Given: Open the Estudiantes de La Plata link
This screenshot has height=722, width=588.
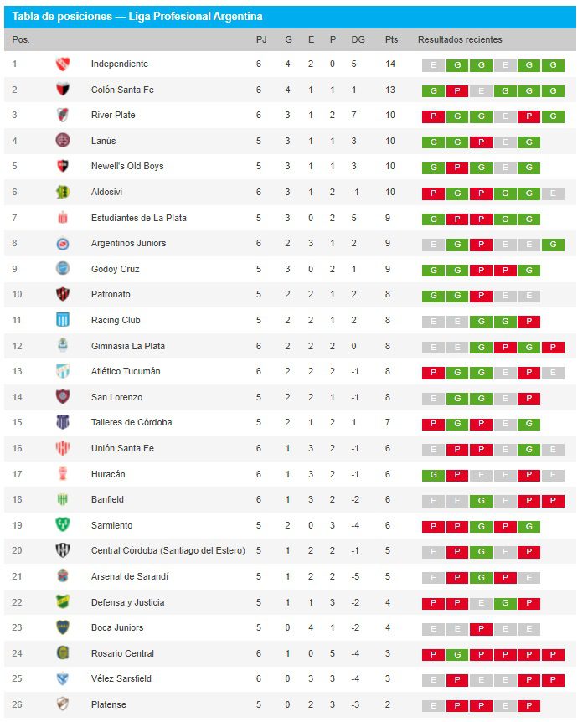Looking at the screenshot, I should (138, 218).
